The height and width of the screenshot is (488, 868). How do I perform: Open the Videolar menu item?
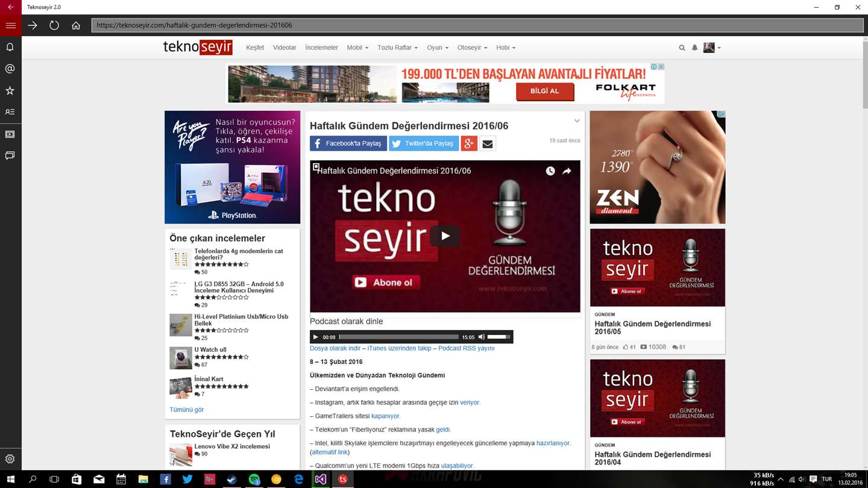point(285,48)
